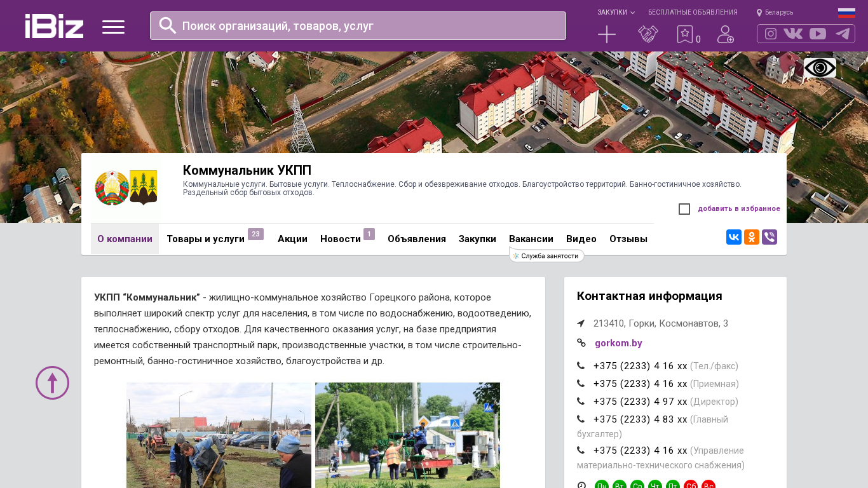Click the phone icon for Главный бухгалтер
The width and height of the screenshot is (868, 488).
pyautogui.click(x=581, y=419)
